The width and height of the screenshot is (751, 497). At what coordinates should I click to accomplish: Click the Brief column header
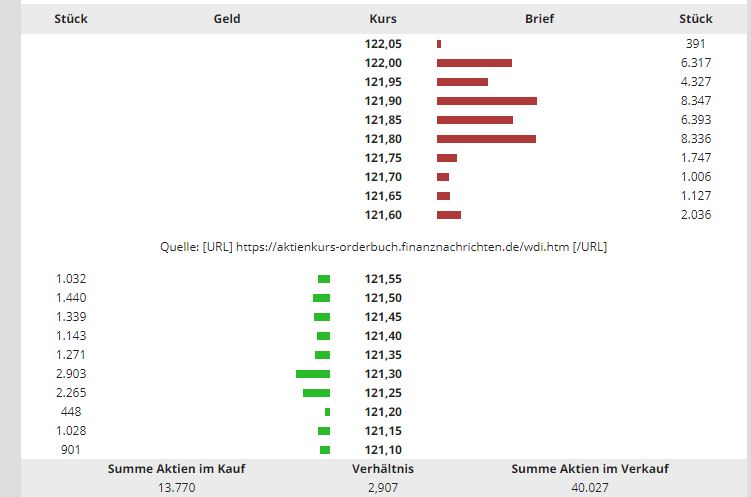point(539,18)
